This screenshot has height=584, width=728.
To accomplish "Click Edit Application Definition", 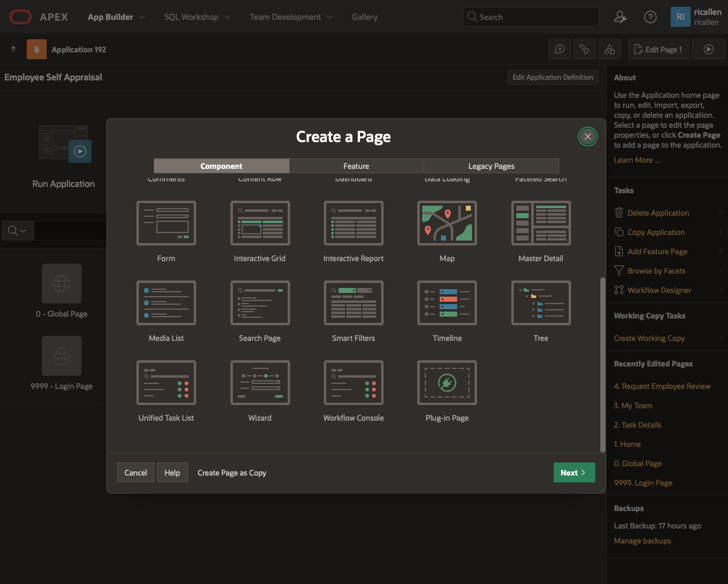I will 552,77.
